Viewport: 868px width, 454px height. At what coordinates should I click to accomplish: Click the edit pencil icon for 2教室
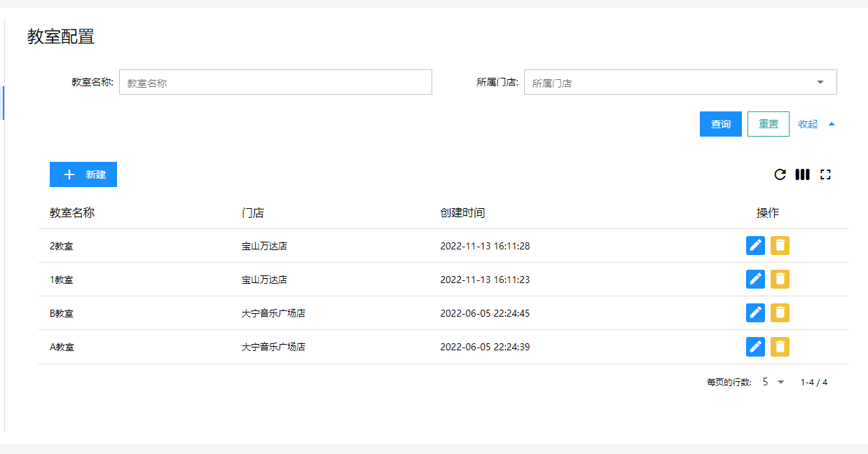pos(755,246)
